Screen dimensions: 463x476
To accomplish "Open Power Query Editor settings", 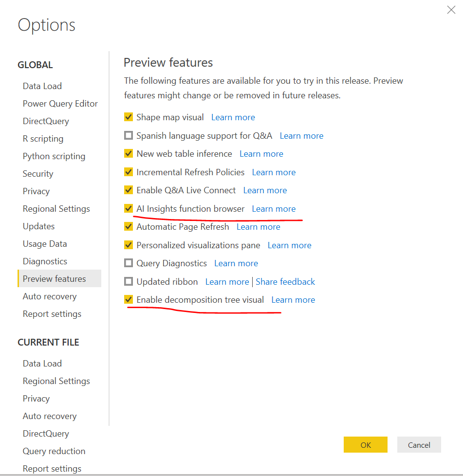I will click(60, 104).
